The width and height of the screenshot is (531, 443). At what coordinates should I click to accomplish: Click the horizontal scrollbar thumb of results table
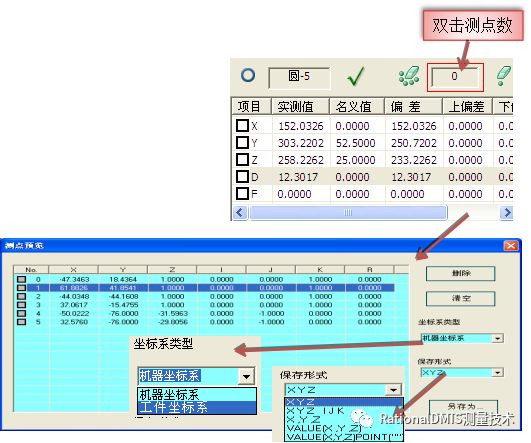point(348,213)
